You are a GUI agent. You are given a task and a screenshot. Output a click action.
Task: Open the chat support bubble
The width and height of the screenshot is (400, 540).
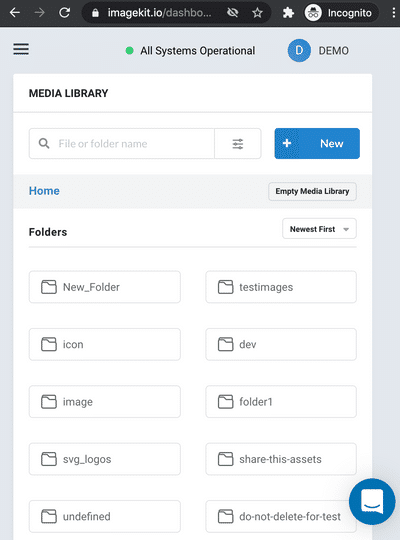(372, 501)
